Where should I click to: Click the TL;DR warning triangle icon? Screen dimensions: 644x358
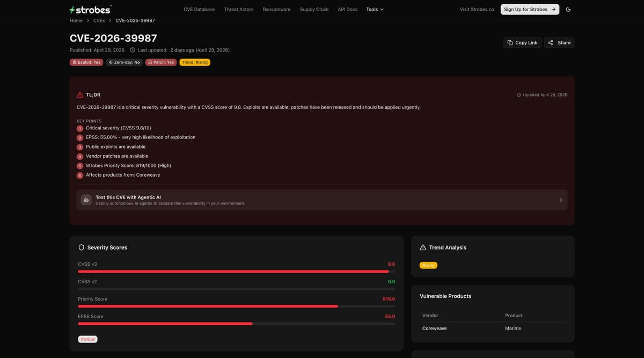80,94
